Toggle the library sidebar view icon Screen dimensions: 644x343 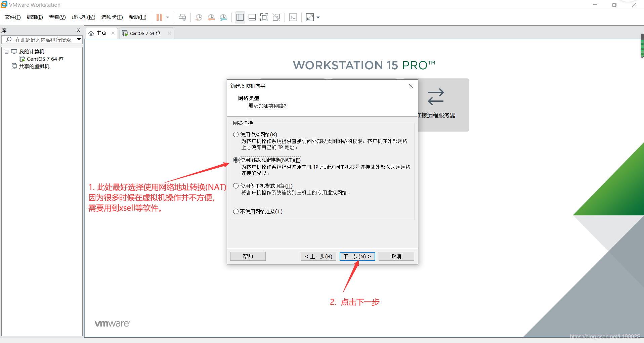(x=240, y=17)
